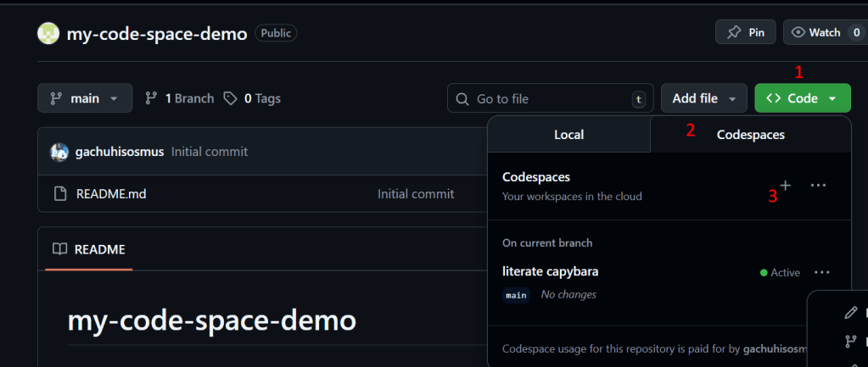Click the repository avatar icon
The height and width of the screenshot is (367, 868).
point(48,33)
